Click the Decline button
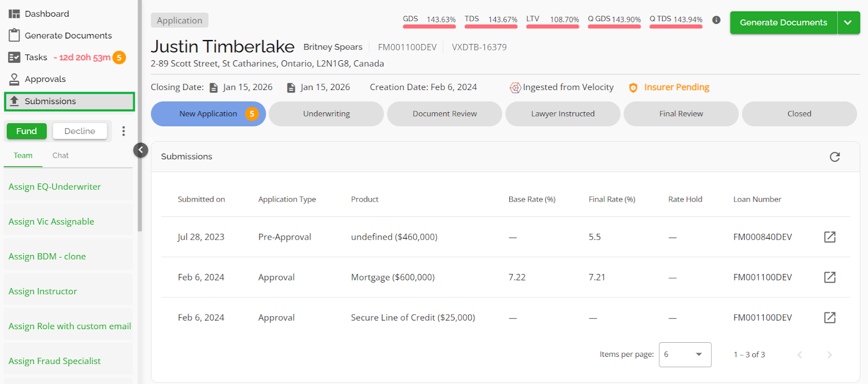The width and height of the screenshot is (868, 384). [x=80, y=131]
